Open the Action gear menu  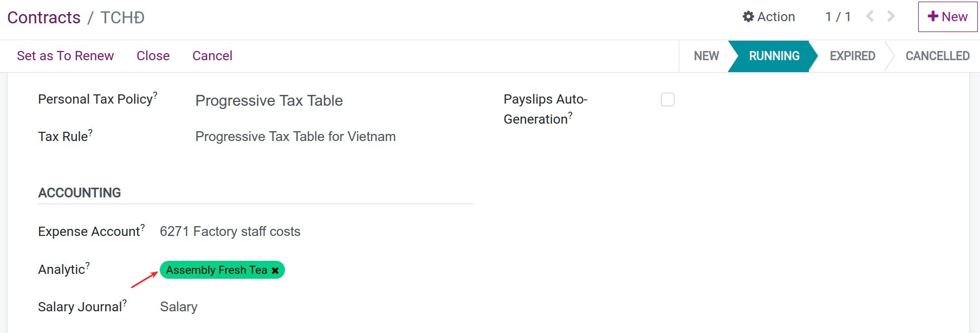768,16
